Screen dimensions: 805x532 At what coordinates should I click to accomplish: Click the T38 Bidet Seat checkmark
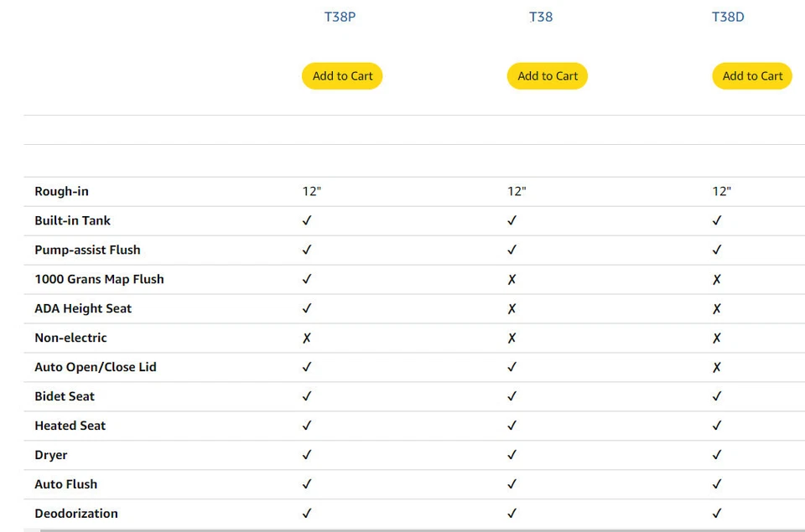point(512,396)
